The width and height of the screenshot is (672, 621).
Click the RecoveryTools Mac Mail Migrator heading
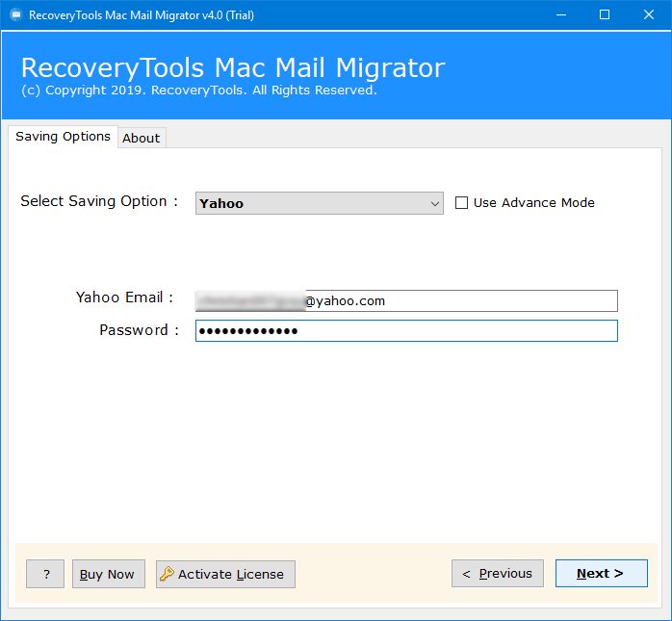click(233, 68)
